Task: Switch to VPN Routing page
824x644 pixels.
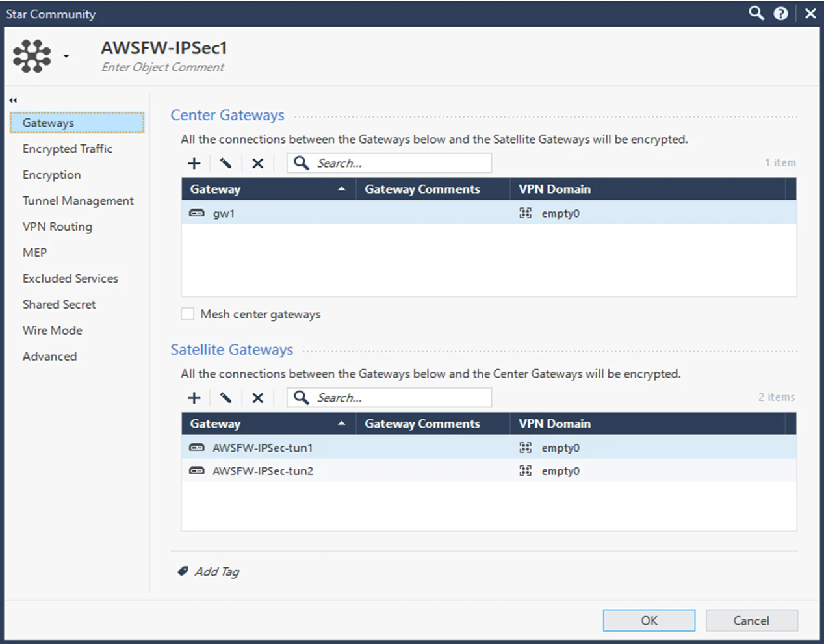Action: click(57, 227)
